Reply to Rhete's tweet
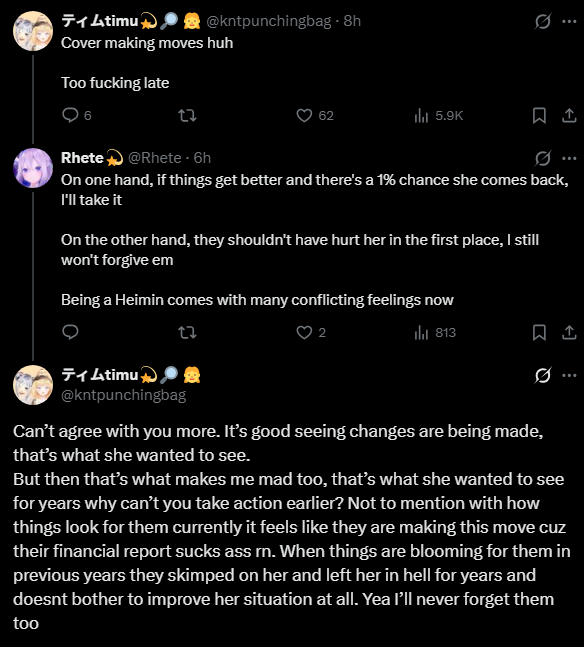Screen dimensions: 584x647 [71, 332]
